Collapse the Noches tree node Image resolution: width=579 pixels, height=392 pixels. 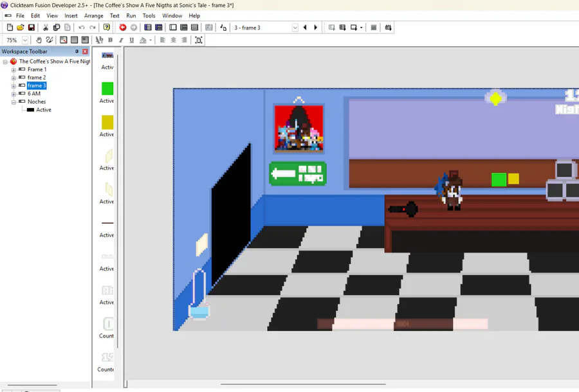[x=14, y=102]
